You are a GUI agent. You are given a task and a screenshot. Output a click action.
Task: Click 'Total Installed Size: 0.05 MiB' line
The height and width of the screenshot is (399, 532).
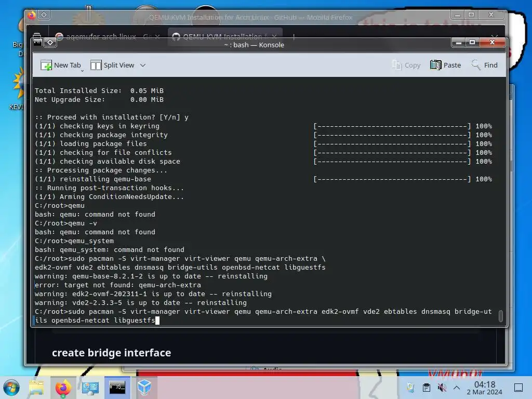pyautogui.click(x=99, y=90)
